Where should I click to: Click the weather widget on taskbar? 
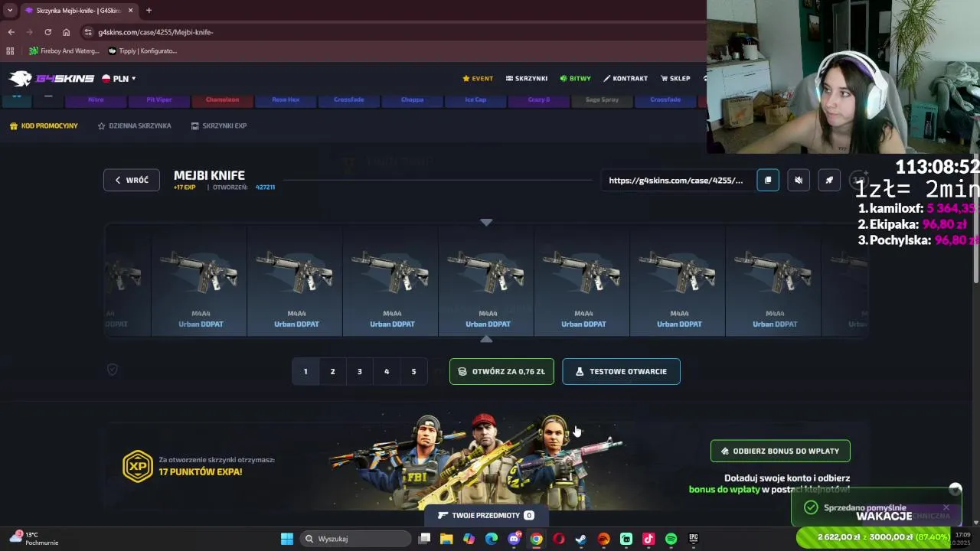34,539
